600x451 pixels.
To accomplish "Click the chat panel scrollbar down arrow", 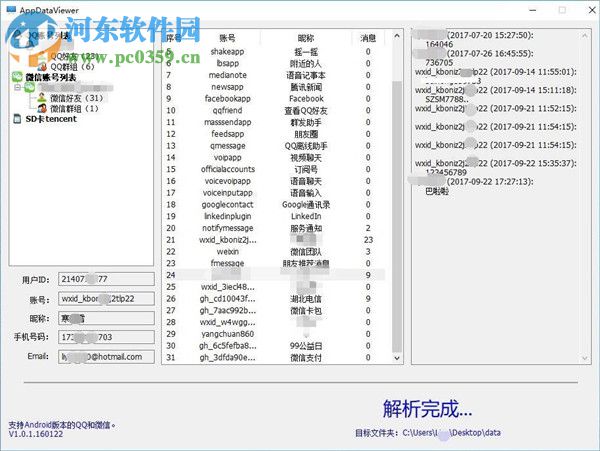I will 584,358.
